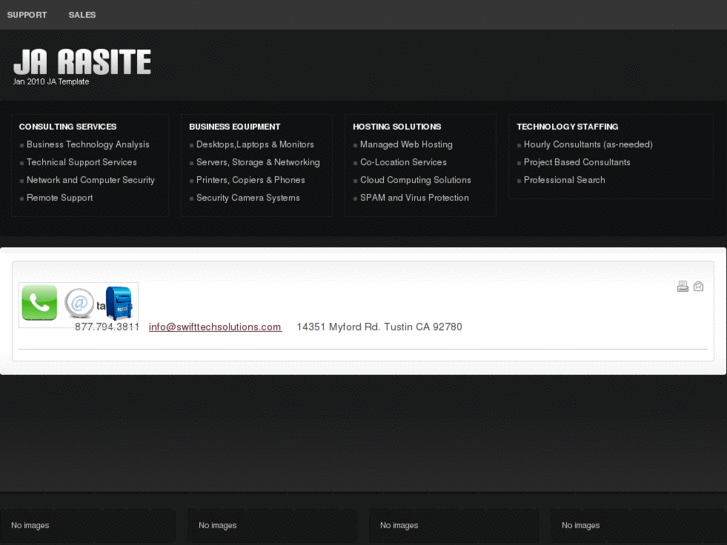Click the info@swifttechsolutions.com email link
This screenshot has width=727, height=545.
(215, 327)
